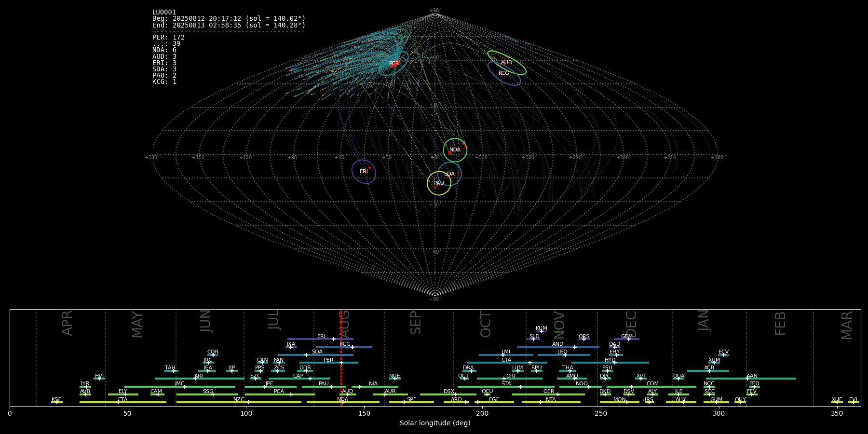This screenshot has width=868, height=434.
Task: Click the 'PAU: 2' count entry
Action: click(x=164, y=75)
